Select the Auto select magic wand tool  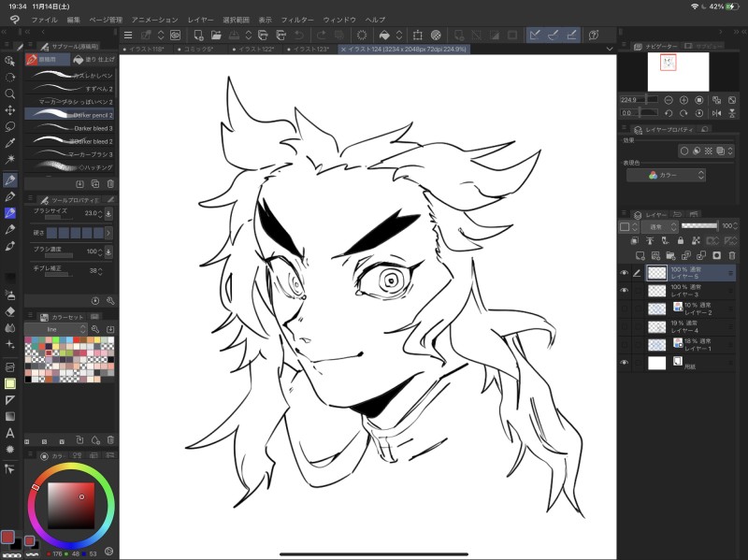9,159
